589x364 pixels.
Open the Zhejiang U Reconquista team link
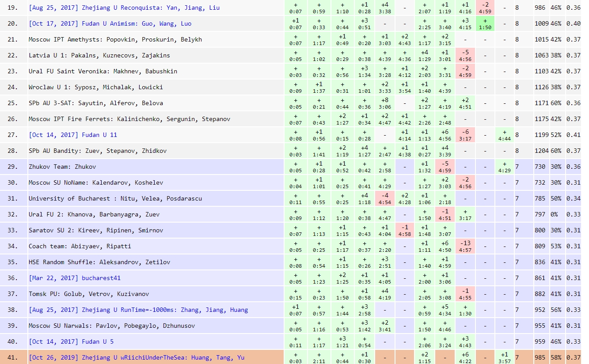tap(124, 8)
